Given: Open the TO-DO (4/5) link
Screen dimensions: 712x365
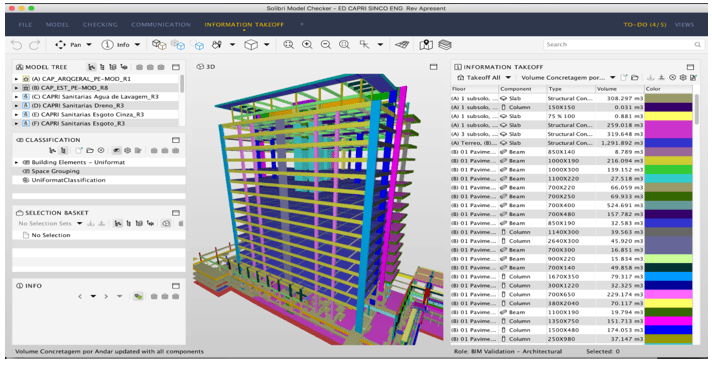Looking at the screenshot, I should click(645, 25).
